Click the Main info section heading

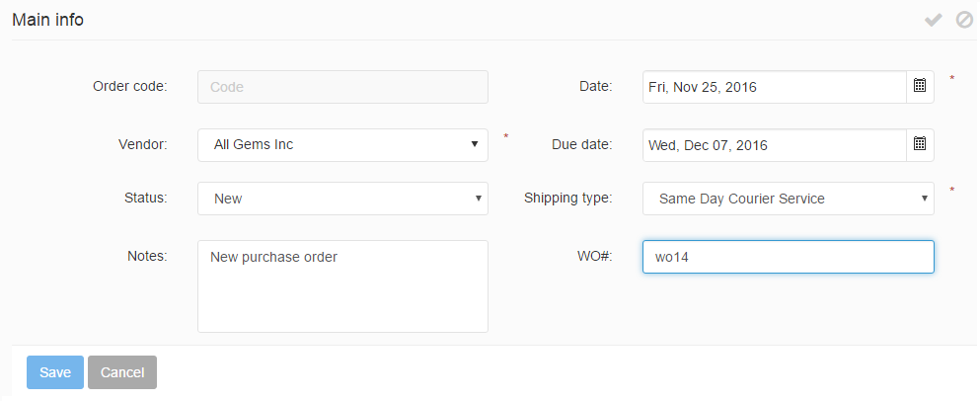pyautogui.click(x=47, y=20)
